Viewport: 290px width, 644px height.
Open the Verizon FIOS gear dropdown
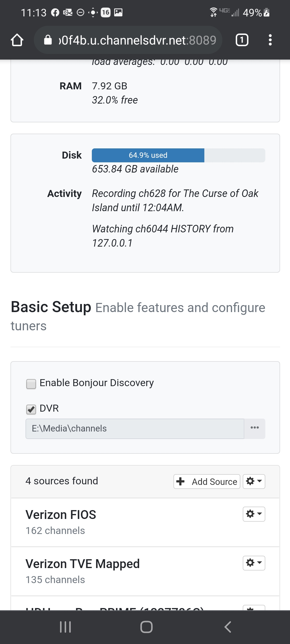click(x=254, y=514)
